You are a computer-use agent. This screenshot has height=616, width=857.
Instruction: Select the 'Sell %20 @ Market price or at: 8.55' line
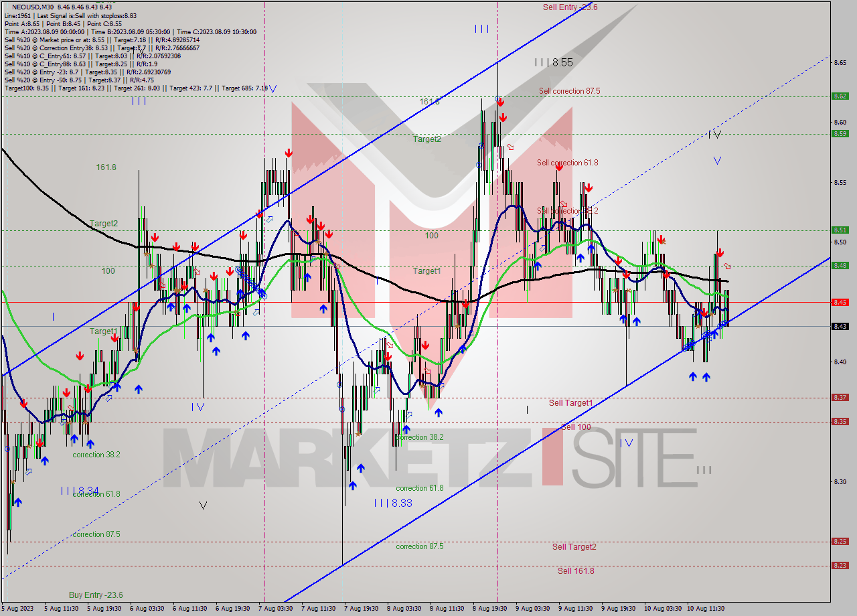(100, 40)
